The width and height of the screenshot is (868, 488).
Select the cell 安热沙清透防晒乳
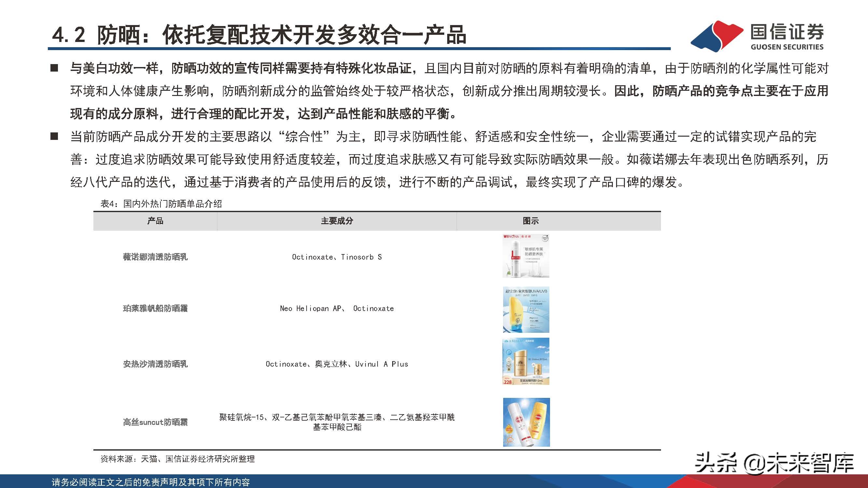pyautogui.click(x=155, y=364)
